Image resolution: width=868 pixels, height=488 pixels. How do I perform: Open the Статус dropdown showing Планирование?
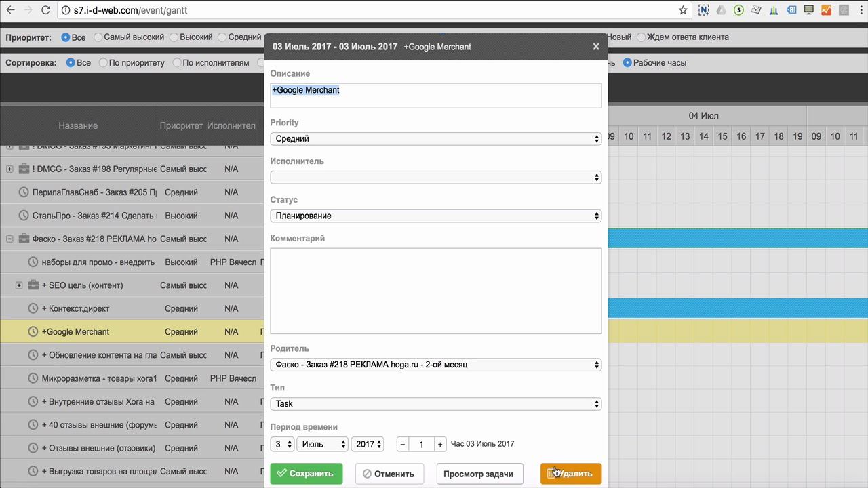click(x=435, y=216)
